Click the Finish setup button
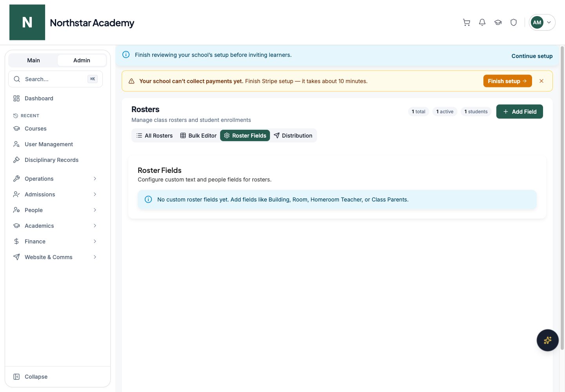565x392 pixels. 507,81
